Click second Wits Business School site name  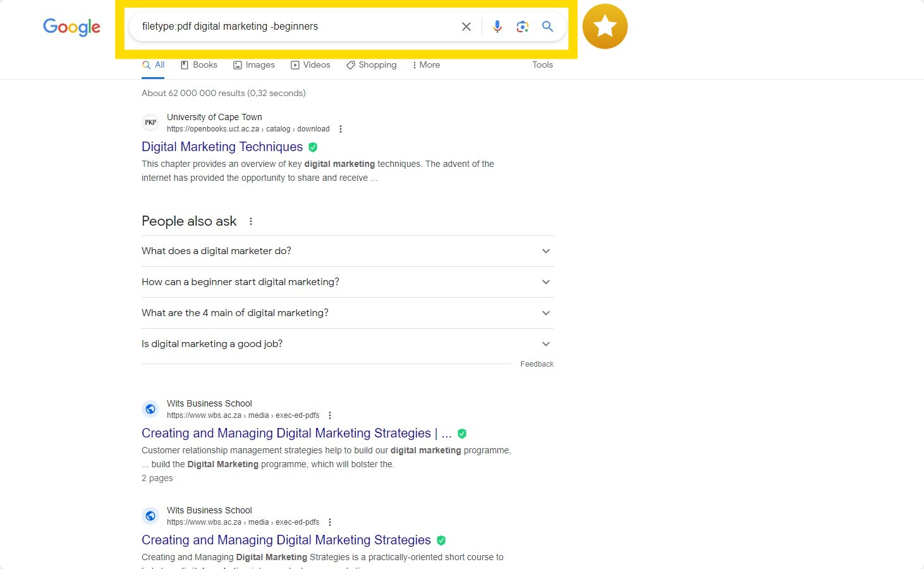[209, 510]
